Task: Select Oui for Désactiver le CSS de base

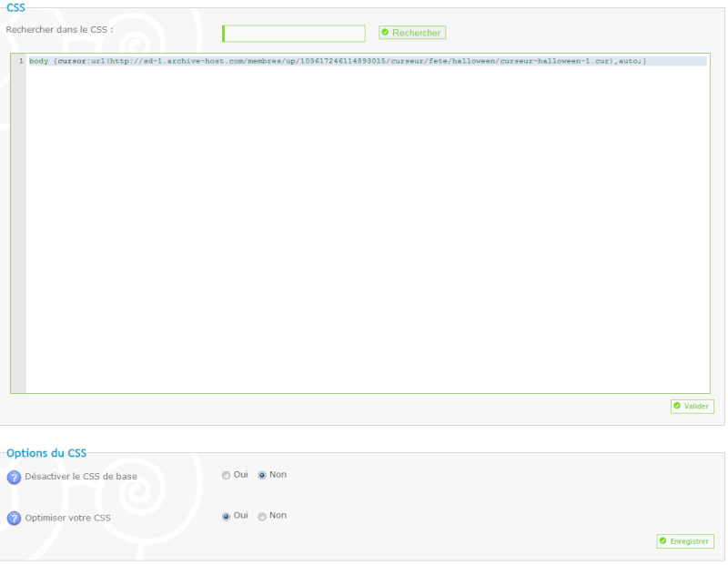Action: tap(226, 476)
